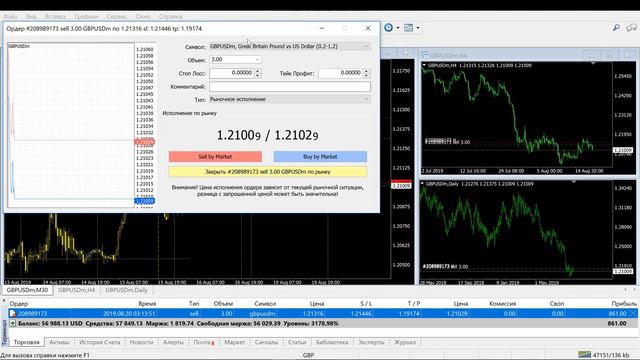The height and width of the screenshot is (360, 640).
Task: Click the red Sell by Market button
Action: point(215,157)
